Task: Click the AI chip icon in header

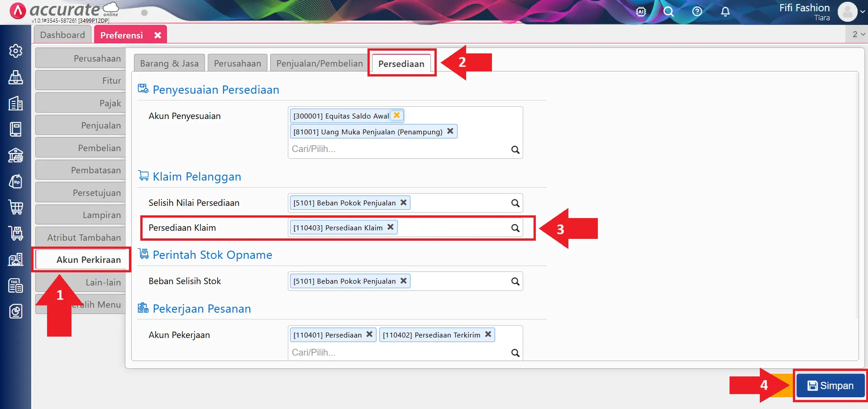Action: [x=641, y=12]
